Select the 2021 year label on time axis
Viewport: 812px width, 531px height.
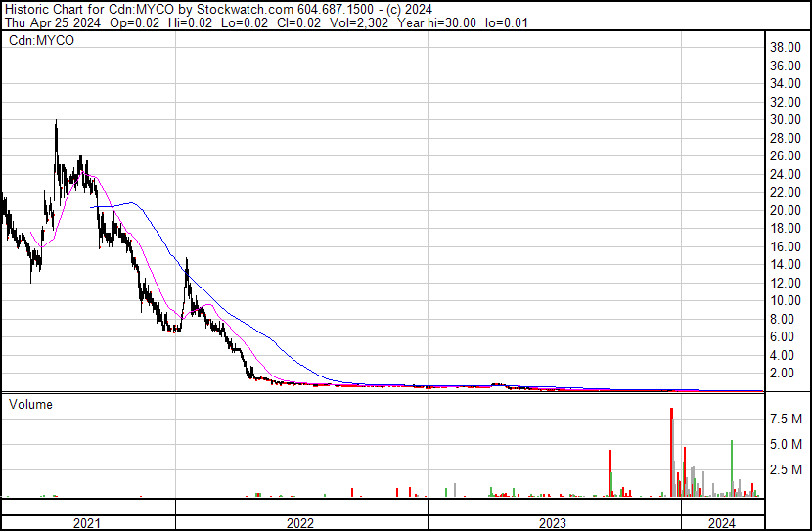coord(87,523)
